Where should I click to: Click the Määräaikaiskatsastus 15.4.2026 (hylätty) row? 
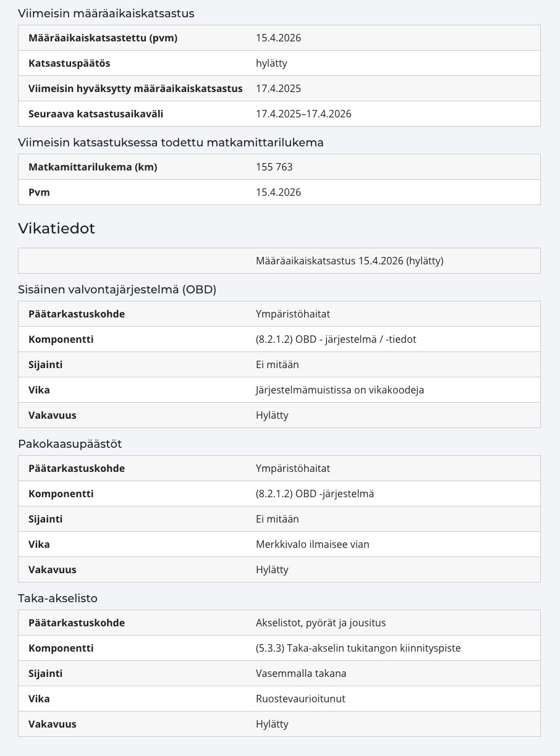coord(279,261)
